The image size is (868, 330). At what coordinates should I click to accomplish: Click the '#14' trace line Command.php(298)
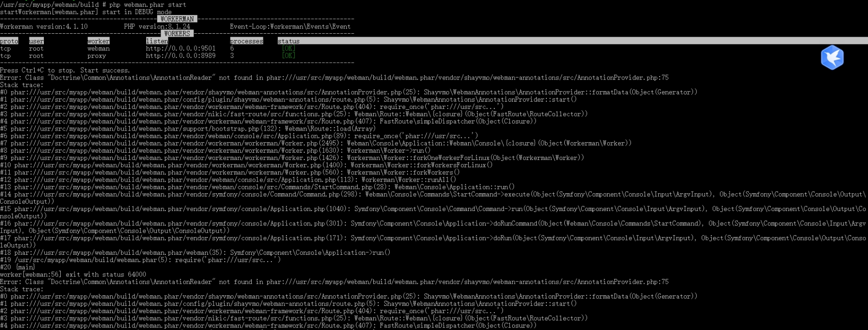pos(433,198)
